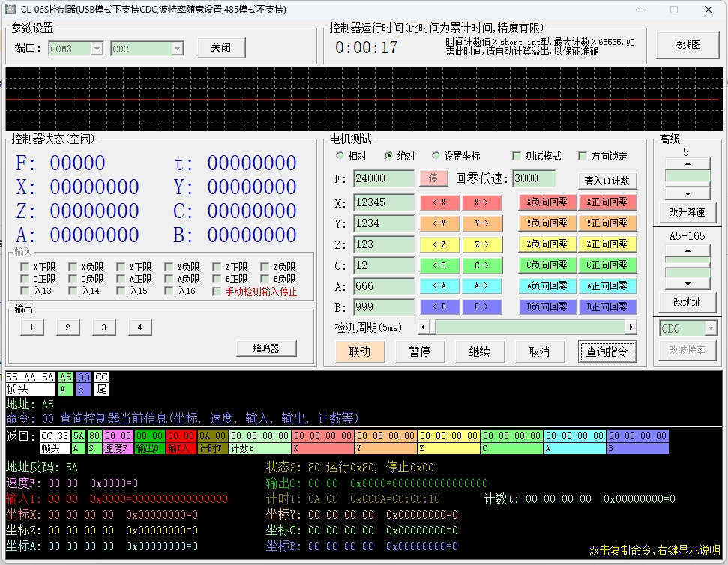Image resolution: width=728 pixels, height=565 pixels.
Task: Open the CDC baud dropdown near 改波特率
Action: pos(711,328)
